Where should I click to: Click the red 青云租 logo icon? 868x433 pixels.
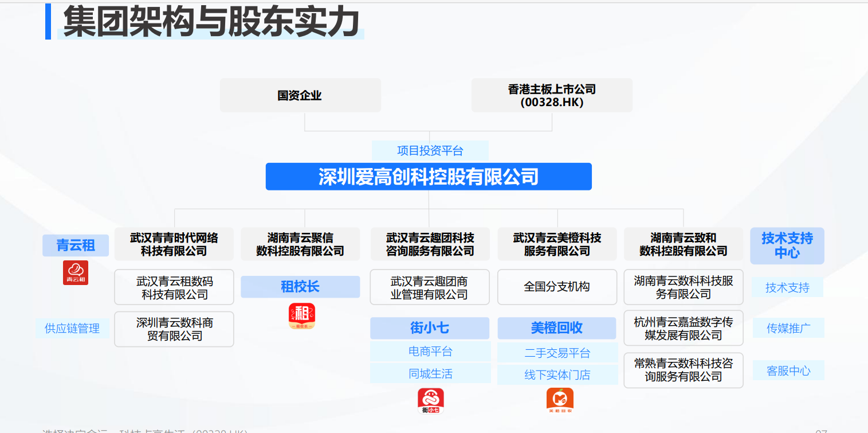click(x=76, y=273)
